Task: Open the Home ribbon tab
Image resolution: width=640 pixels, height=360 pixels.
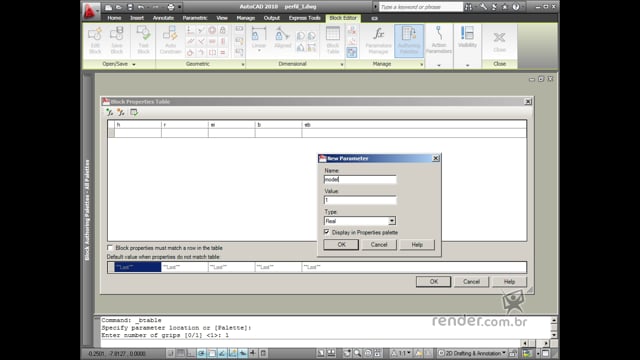Action: (x=114, y=18)
